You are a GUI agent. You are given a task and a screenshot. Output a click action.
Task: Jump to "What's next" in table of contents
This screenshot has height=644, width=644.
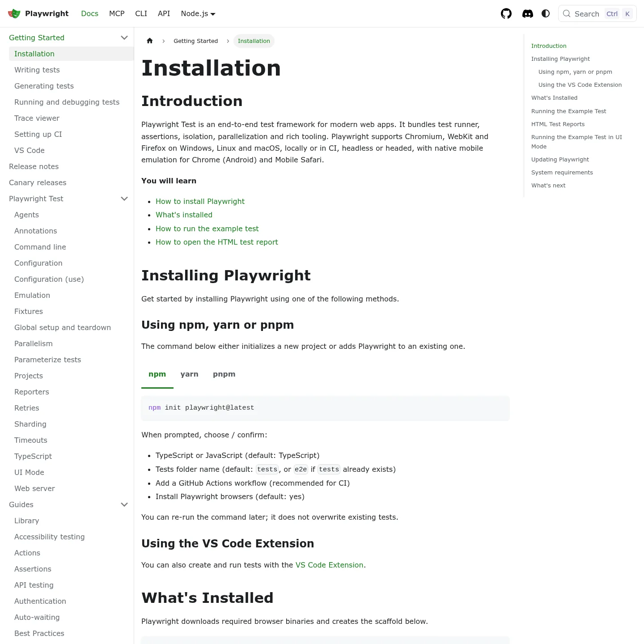point(548,185)
